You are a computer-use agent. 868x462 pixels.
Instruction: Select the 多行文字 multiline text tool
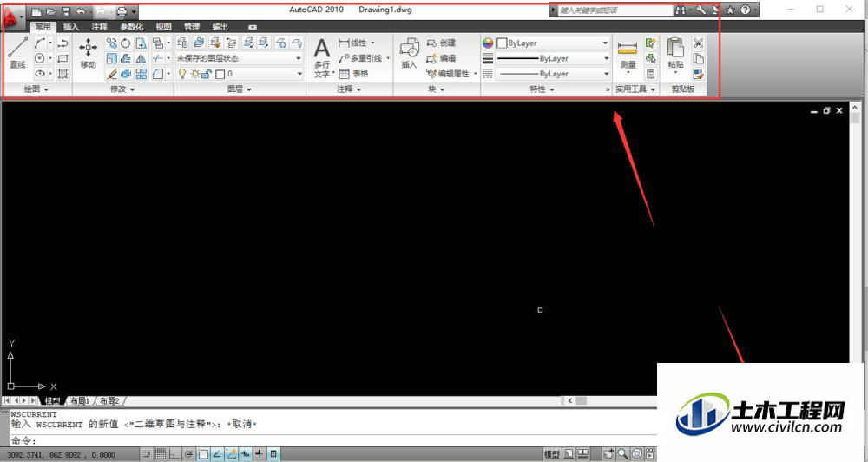tap(322, 57)
